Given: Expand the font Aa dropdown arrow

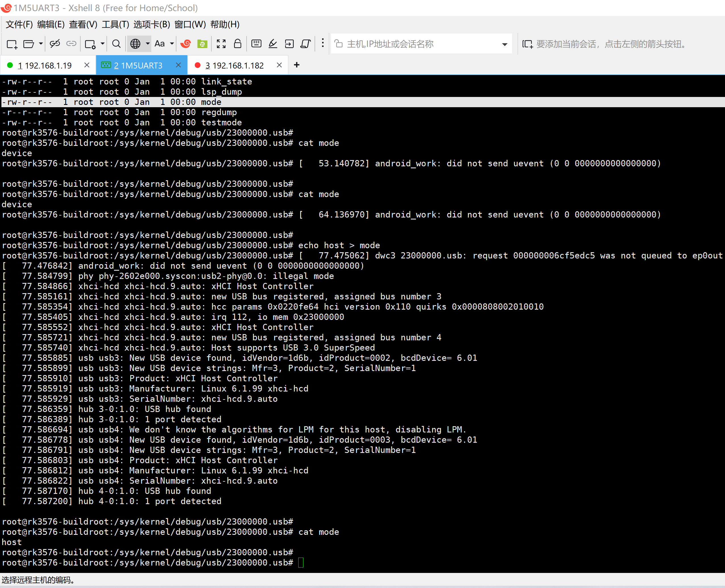Looking at the screenshot, I should 172,44.
